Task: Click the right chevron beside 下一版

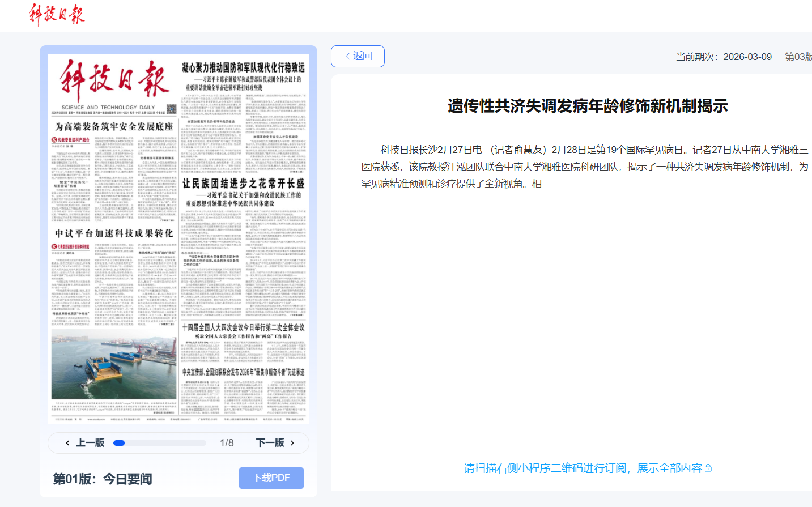Action: [292, 443]
